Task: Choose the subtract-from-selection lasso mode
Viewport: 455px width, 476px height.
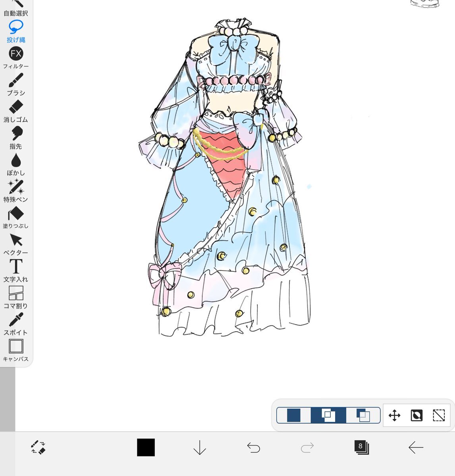Action: (x=363, y=415)
